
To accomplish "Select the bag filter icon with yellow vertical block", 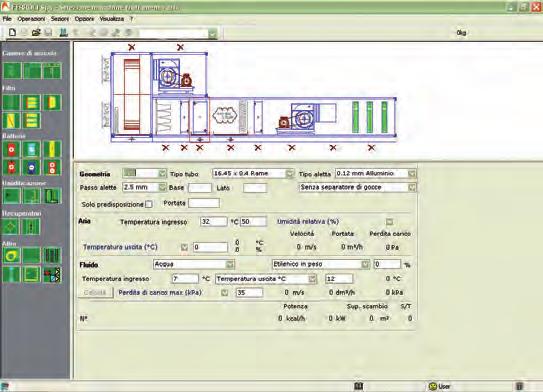I will [52, 103].
